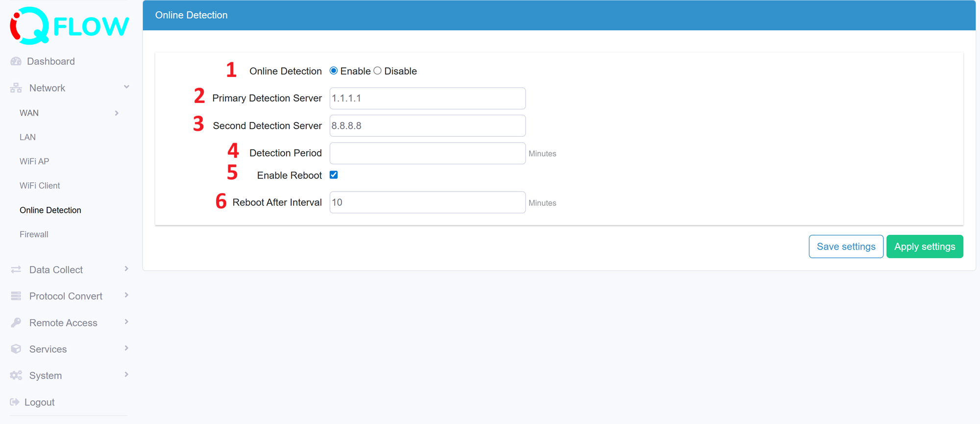
Task: Click the Minutes unit beside Detection Period
Action: (542, 153)
